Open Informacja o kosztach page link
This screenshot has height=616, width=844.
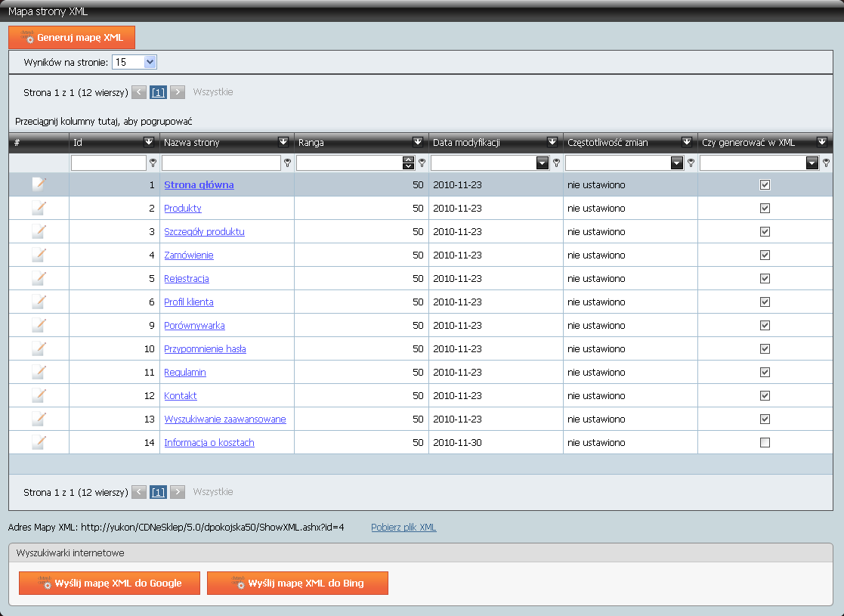(209, 442)
